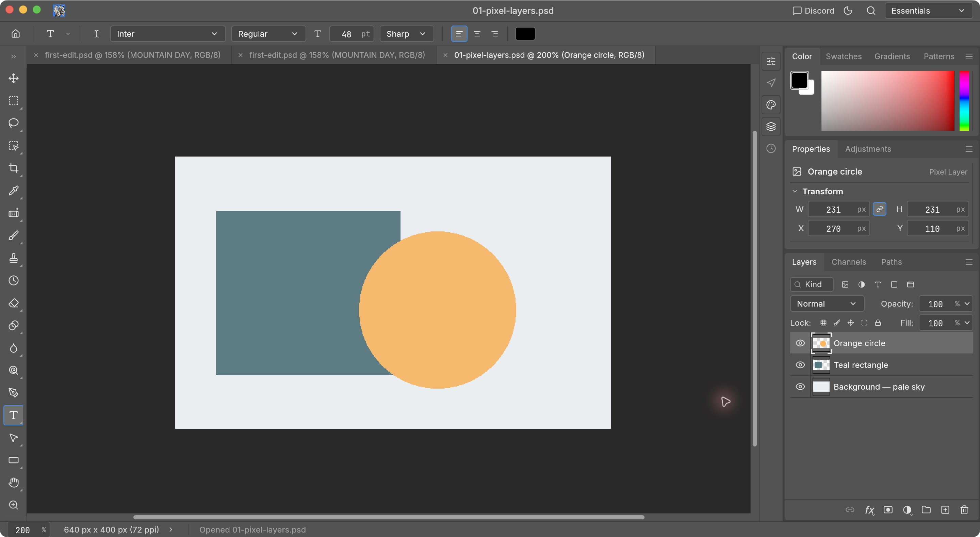Select the Eraser tool

click(x=14, y=303)
